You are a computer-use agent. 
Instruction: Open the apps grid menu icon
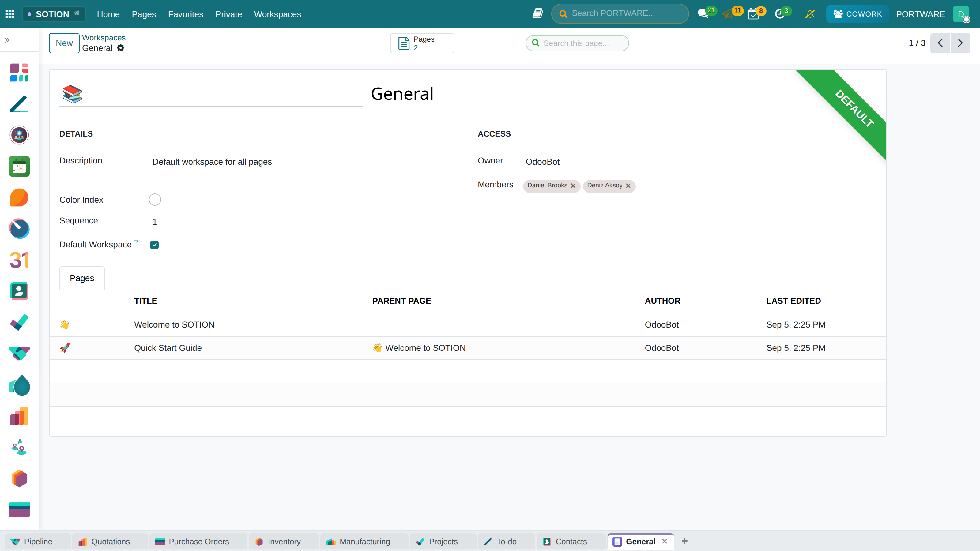pos(10,14)
